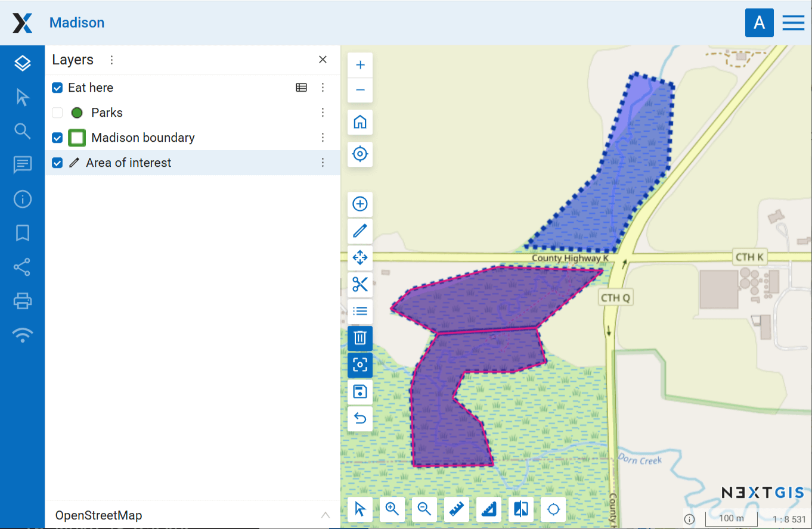Open the print panel in sidebar
Screen dimensions: 812x529
tap(23, 301)
